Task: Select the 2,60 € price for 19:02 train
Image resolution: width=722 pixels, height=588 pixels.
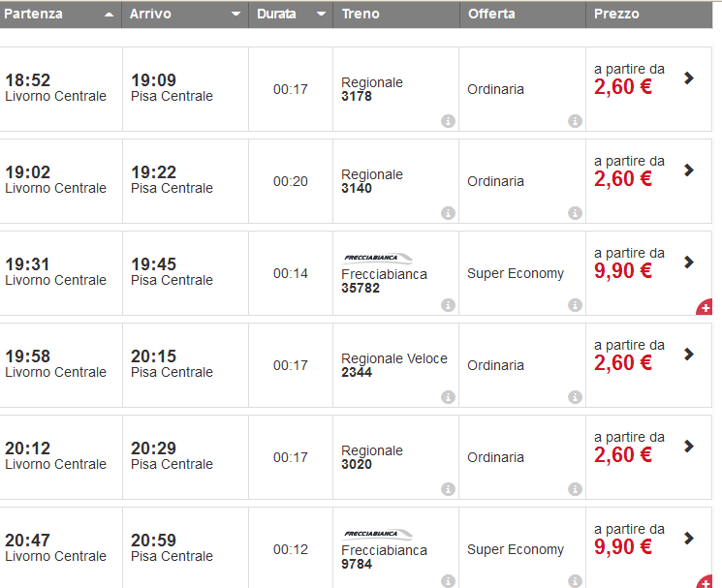Action: point(623,179)
